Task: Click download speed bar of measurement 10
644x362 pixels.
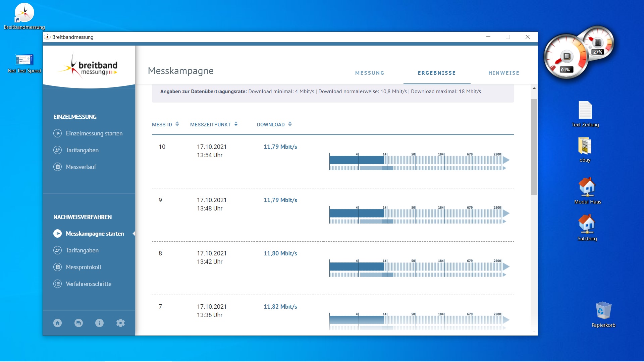Action: pos(357,160)
